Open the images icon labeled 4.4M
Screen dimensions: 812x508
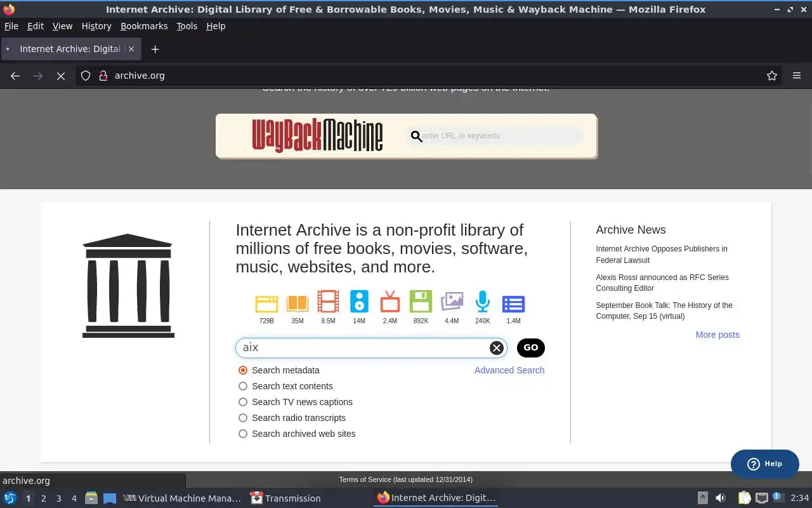click(452, 302)
